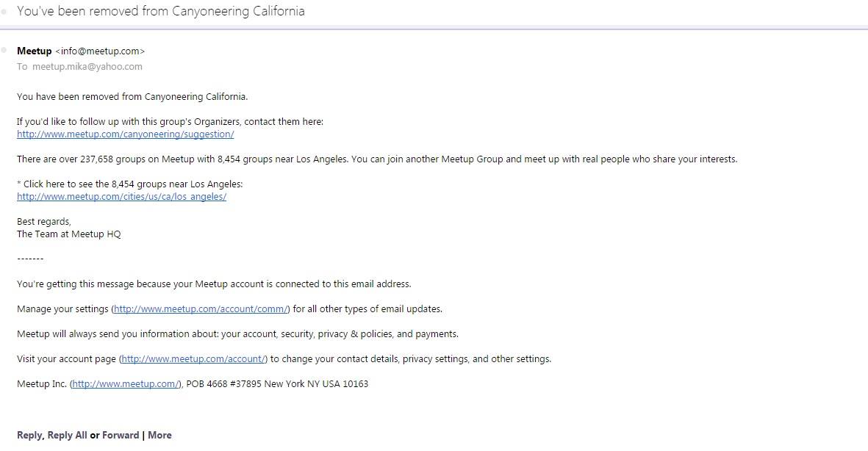The image size is (868, 451).
Task: Click the 'You have been removed' sentence
Action: tap(132, 96)
